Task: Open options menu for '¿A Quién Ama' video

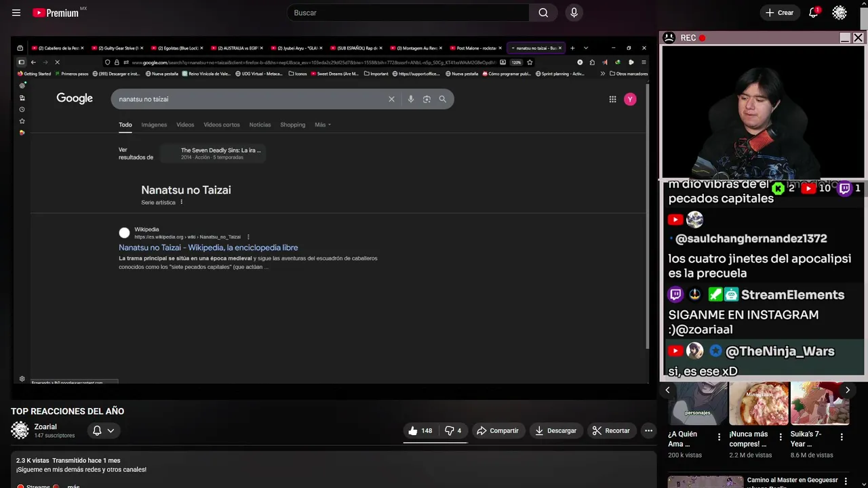Action: tap(719, 437)
